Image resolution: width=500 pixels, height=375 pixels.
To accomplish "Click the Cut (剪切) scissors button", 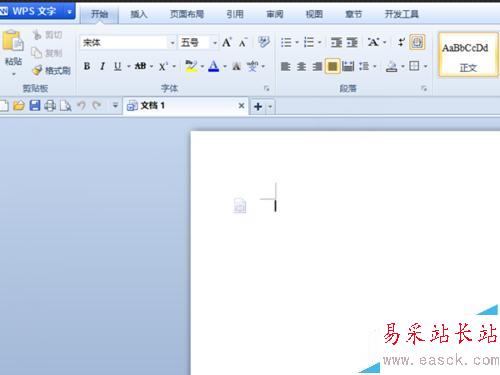I will 47,35.
